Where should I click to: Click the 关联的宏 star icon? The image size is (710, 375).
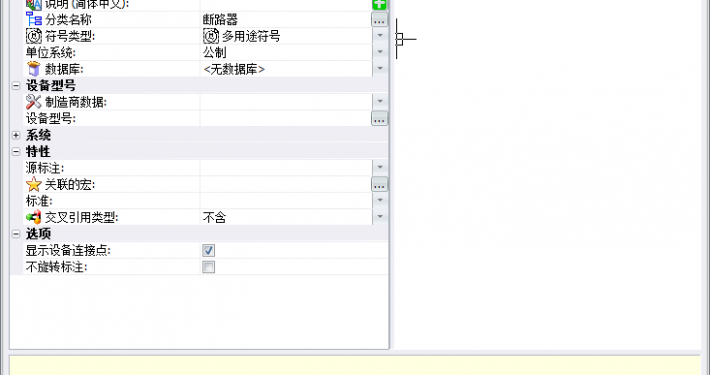(34, 184)
